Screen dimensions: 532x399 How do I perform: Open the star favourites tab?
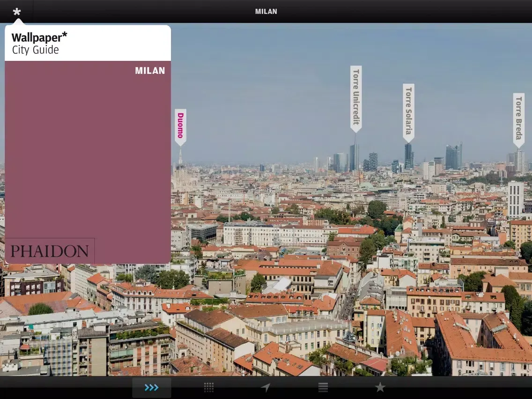click(x=380, y=387)
